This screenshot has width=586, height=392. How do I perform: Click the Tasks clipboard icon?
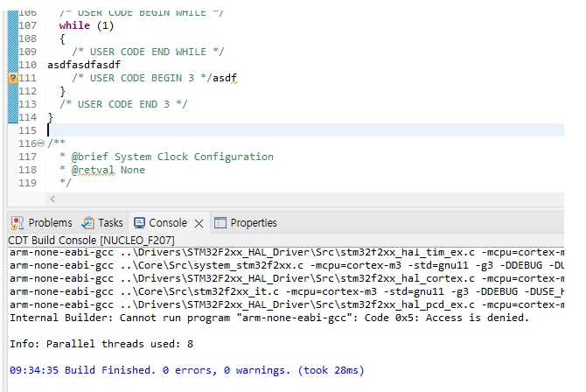(x=87, y=223)
